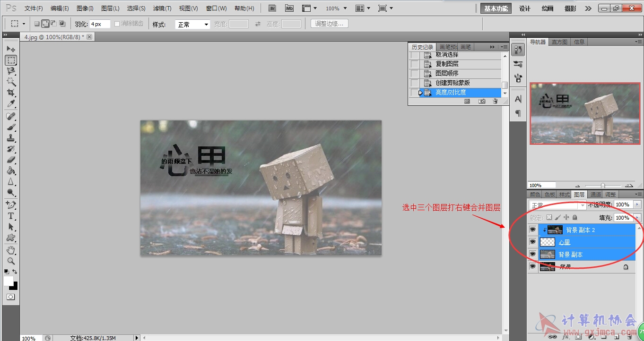
Task: Select the Hand tool
Action: (x=11, y=250)
